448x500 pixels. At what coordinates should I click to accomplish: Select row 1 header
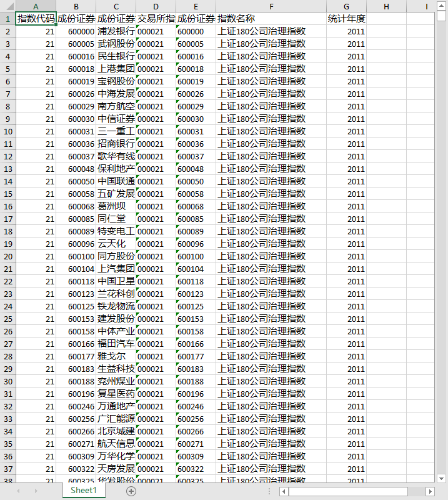click(x=7, y=19)
